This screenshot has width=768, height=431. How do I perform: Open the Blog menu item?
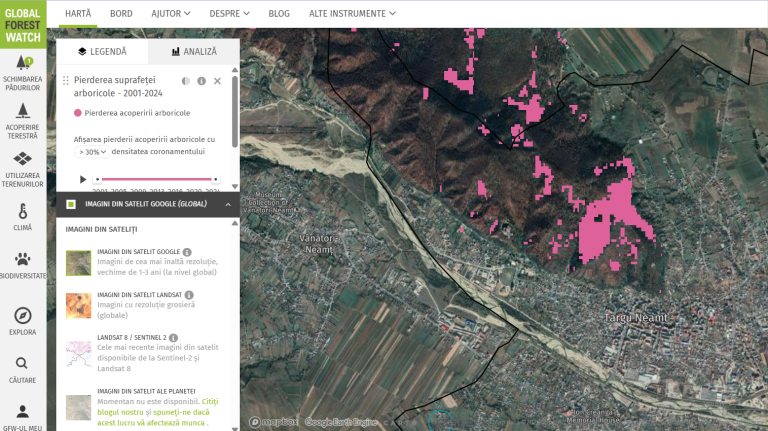tap(279, 14)
